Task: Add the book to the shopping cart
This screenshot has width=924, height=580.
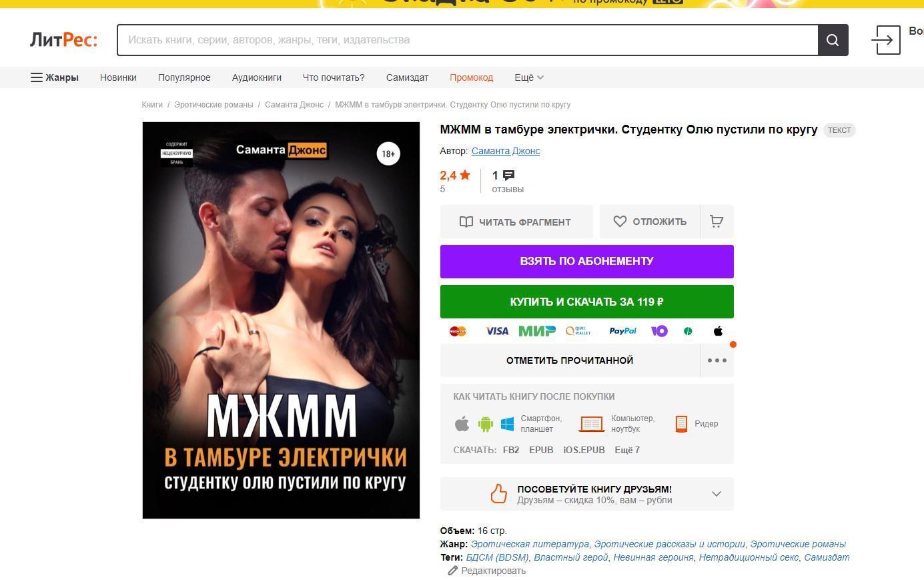Action: coord(717,222)
